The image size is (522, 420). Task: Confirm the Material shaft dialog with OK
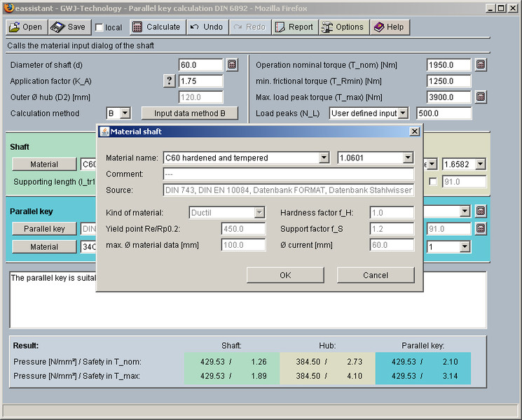pyautogui.click(x=285, y=275)
